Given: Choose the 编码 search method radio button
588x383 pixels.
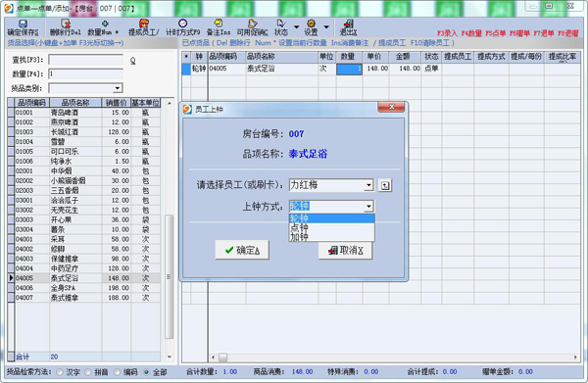Looking at the screenshot, I should pyautogui.click(x=117, y=372).
